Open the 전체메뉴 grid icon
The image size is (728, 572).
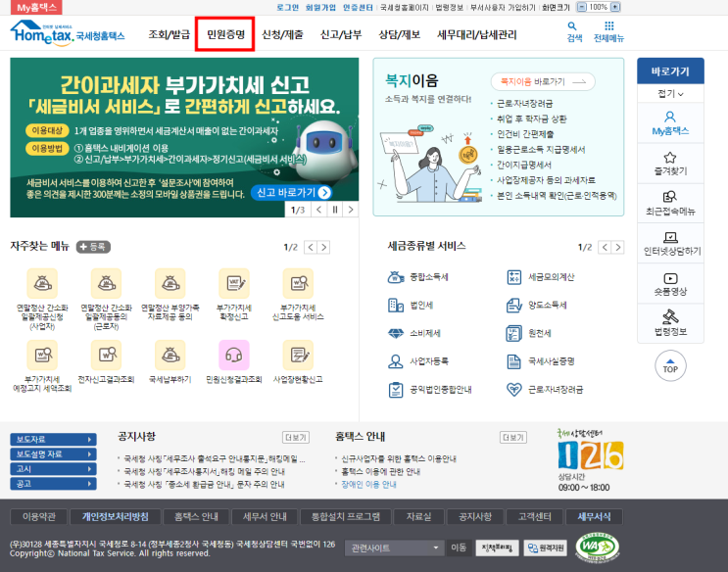(608, 31)
